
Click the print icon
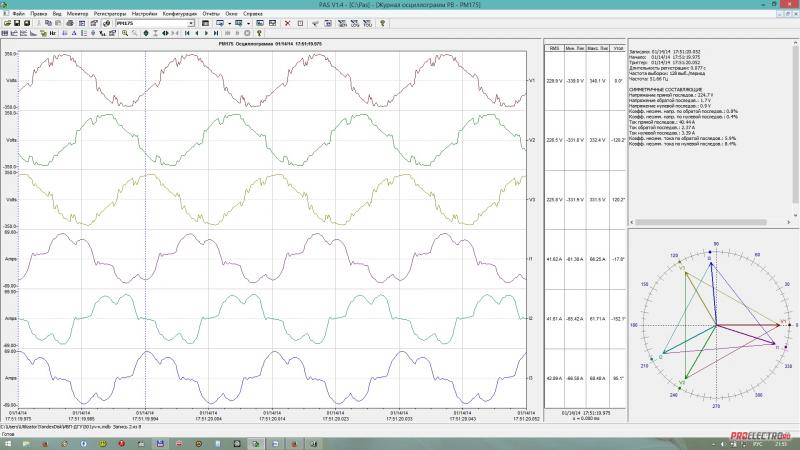pyautogui.click(x=70, y=23)
